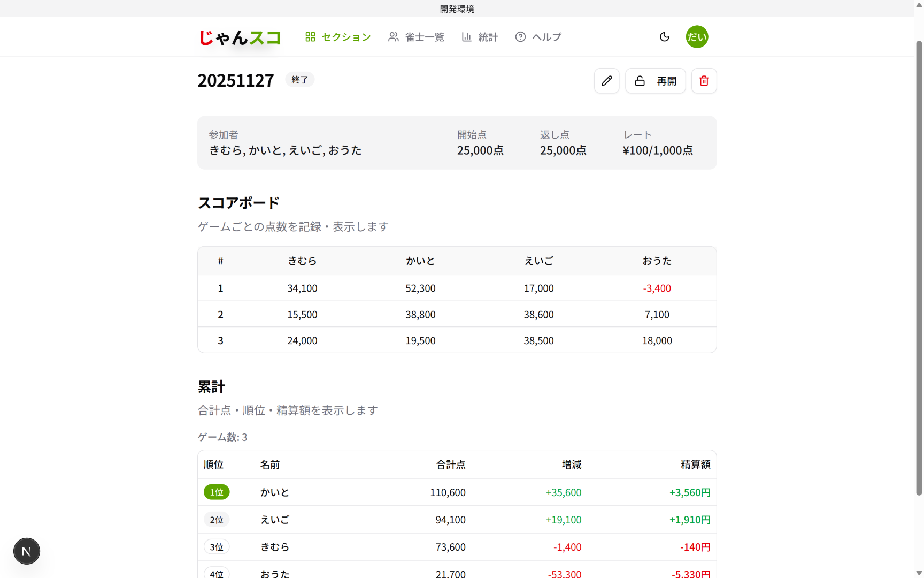
Task: Click the dark N floating button
Action: pos(26,551)
